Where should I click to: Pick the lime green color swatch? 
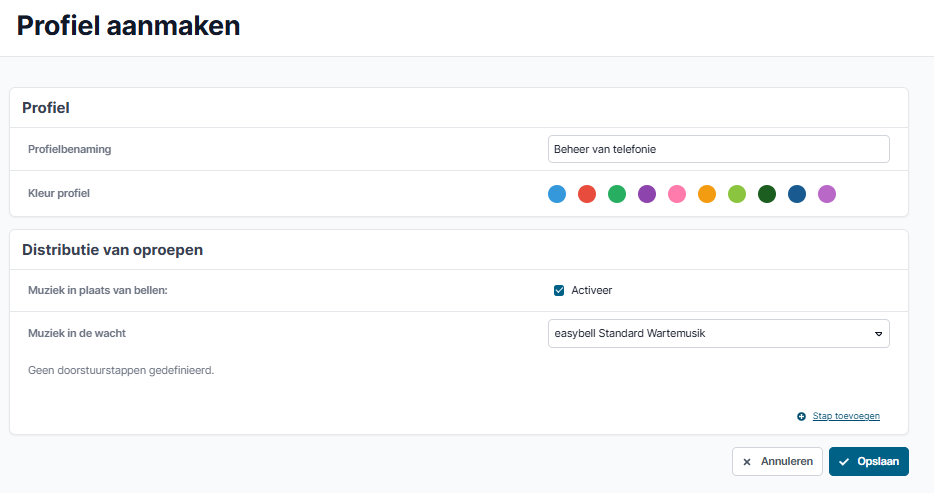click(737, 194)
